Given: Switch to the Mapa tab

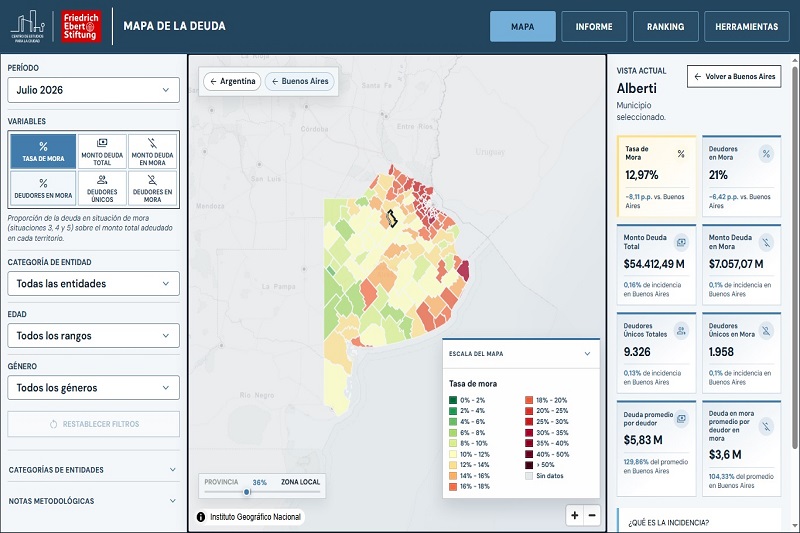Looking at the screenshot, I should (523, 27).
